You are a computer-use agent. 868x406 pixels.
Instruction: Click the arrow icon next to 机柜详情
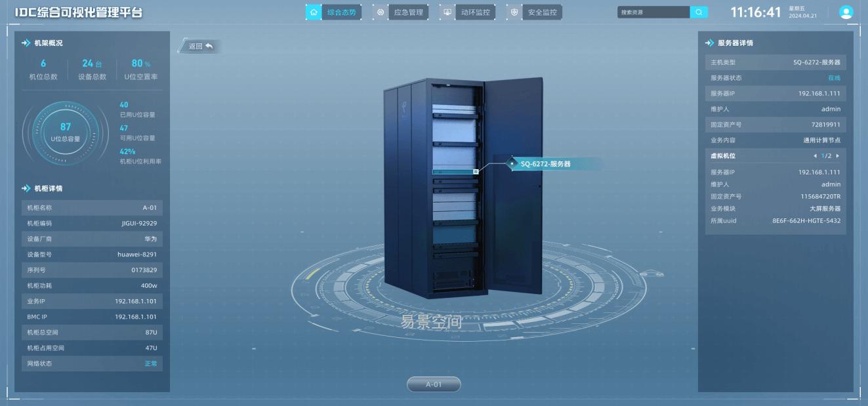pos(26,189)
